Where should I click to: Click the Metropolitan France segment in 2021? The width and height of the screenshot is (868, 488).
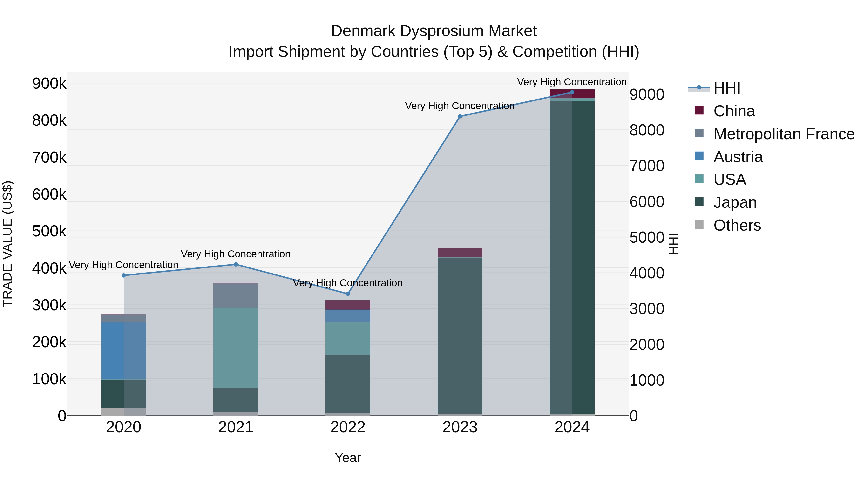coord(236,295)
